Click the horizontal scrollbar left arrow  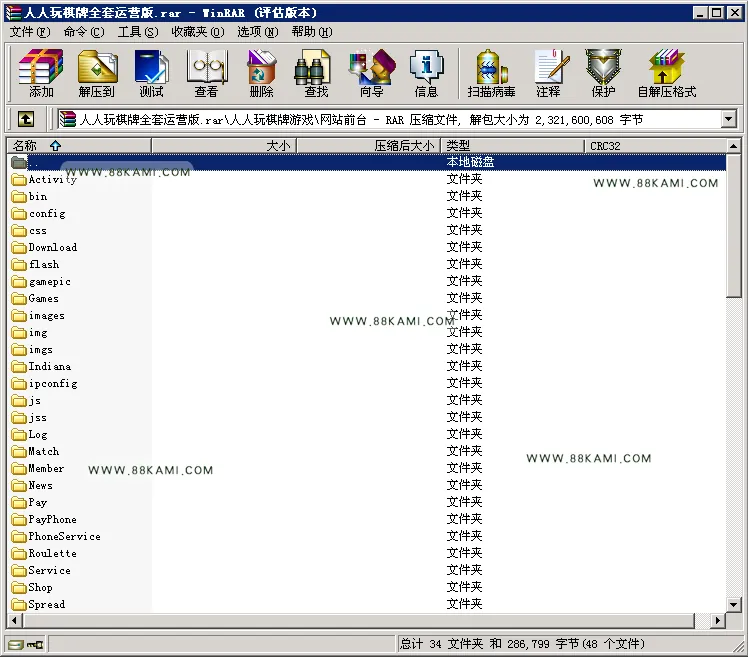click(15, 621)
